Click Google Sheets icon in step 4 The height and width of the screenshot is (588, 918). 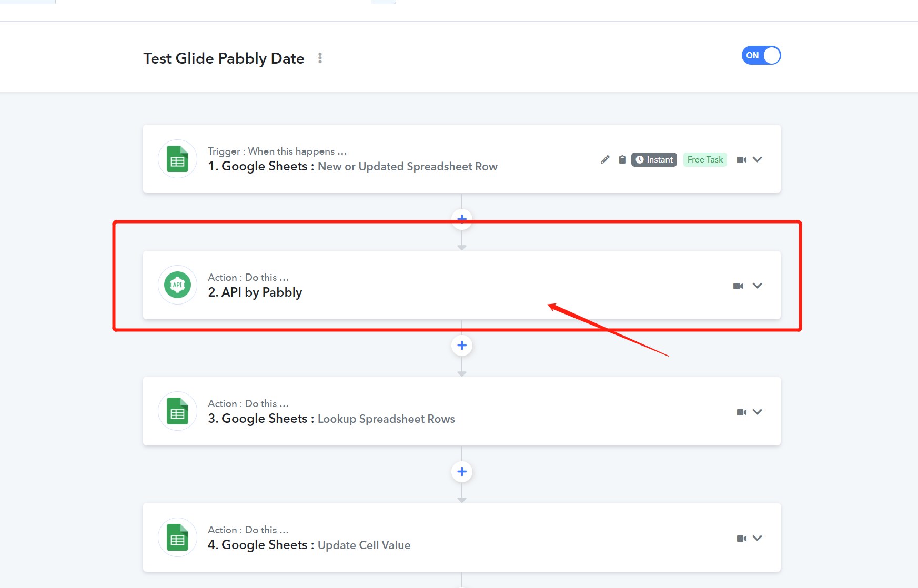pos(178,538)
